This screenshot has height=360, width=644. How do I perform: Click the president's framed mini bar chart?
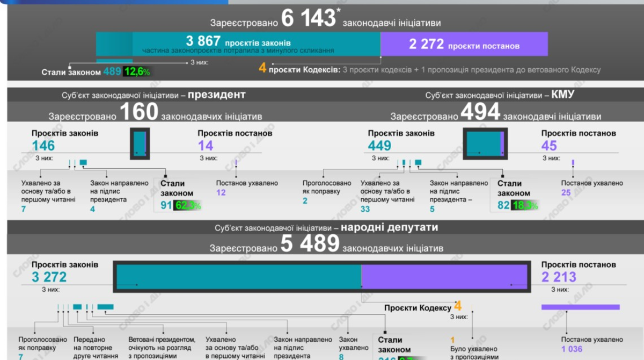[x=140, y=143]
